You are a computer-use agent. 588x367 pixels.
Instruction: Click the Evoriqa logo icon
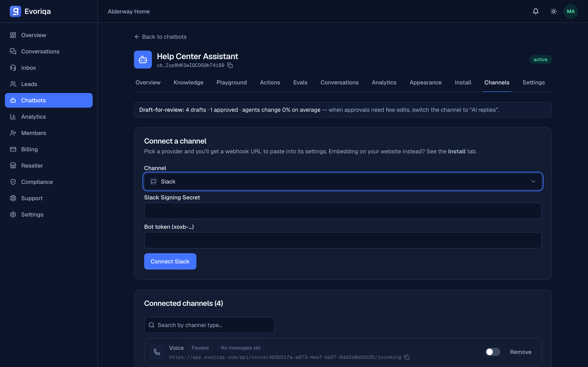15,11
